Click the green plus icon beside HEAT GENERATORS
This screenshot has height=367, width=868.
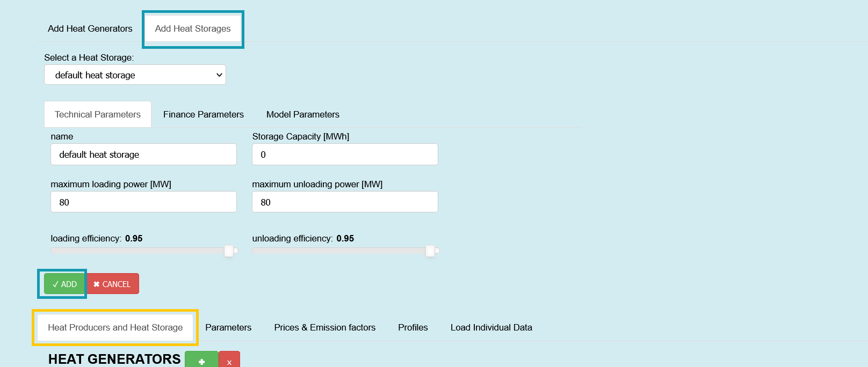(201, 361)
